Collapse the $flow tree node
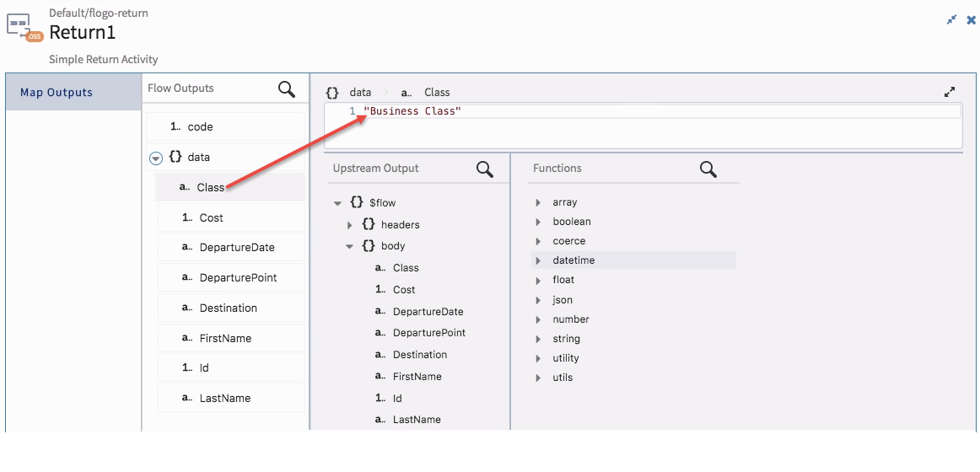This screenshot has width=980, height=472. point(337,203)
